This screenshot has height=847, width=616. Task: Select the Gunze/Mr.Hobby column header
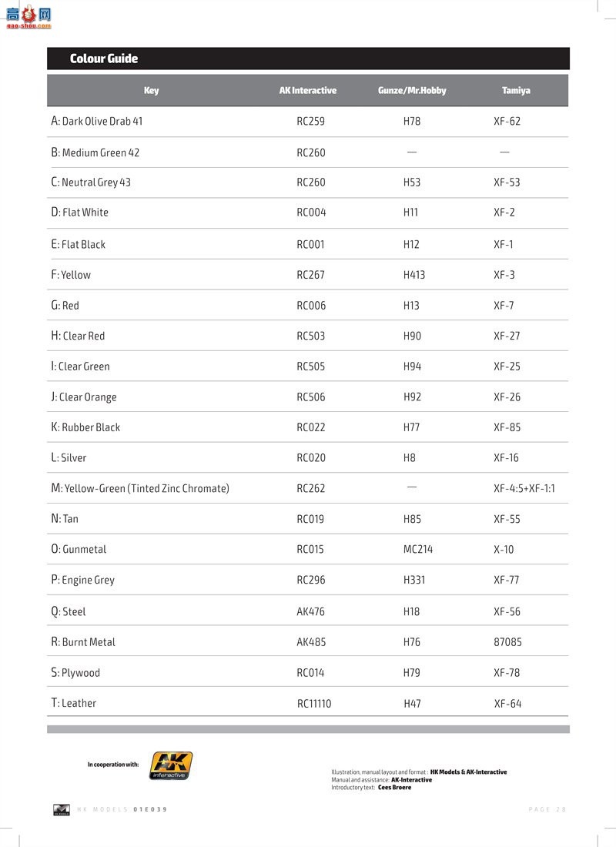point(412,91)
